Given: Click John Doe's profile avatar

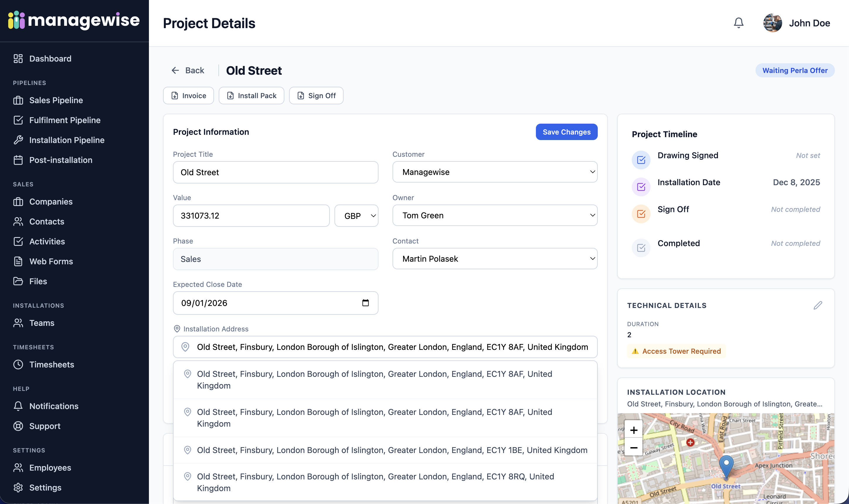Looking at the screenshot, I should [x=772, y=23].
